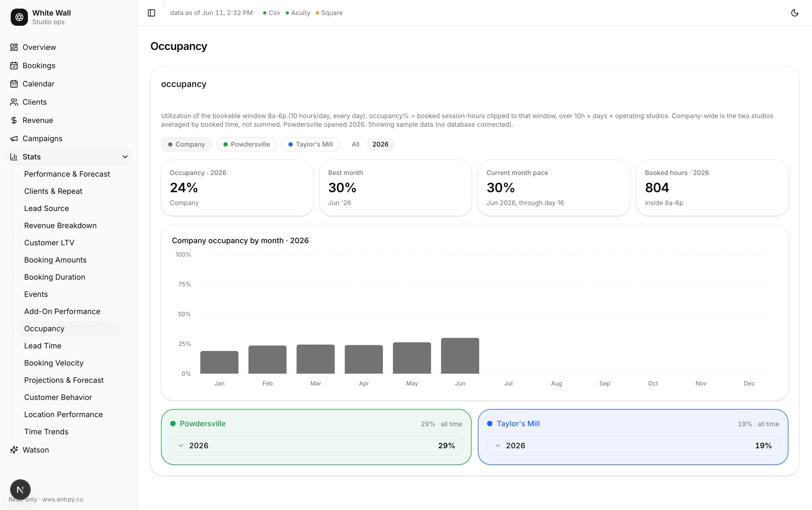
Task: Open Booking Amounts page
Action: click(55, 260)
